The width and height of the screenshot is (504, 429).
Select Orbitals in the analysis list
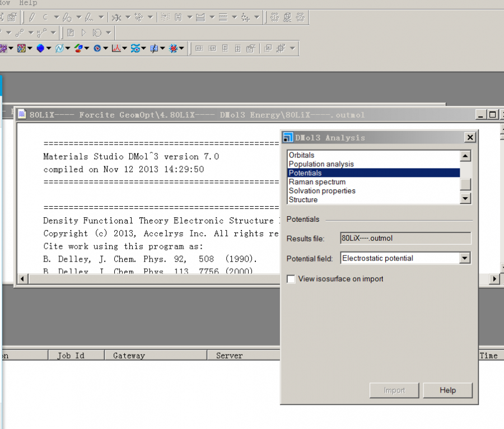[374, 155]
